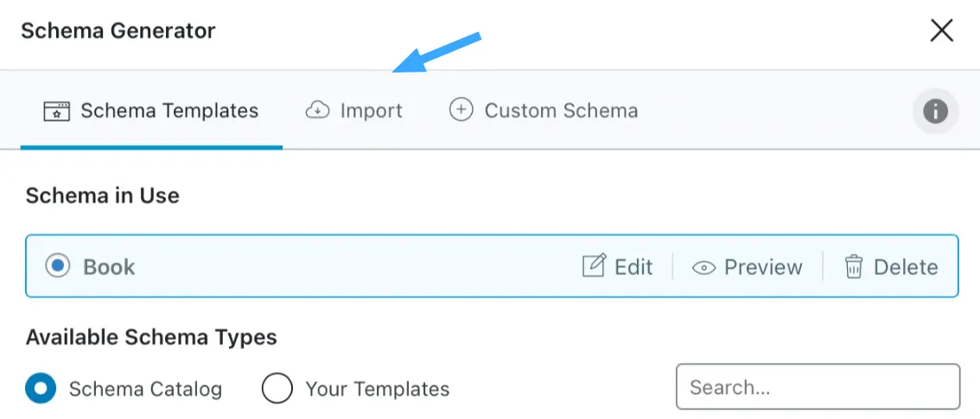The image size is (980, 419).
Task: Click the Custom Schema plus circle icon
Action: 461,111
